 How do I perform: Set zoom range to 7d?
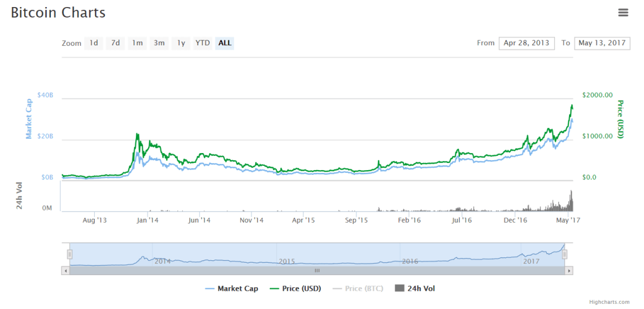click(x=115, y=43)
